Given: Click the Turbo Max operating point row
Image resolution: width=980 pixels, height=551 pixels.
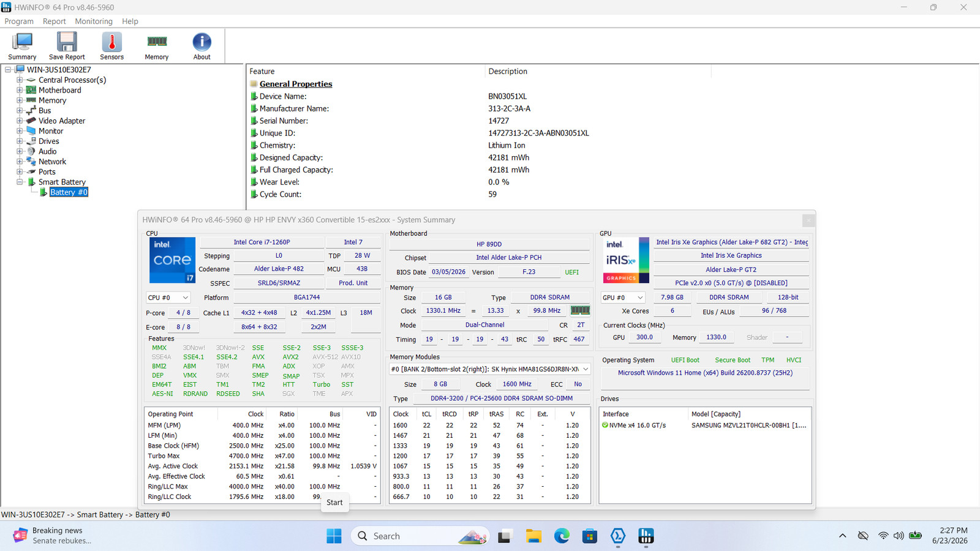Looking at the screenshot, I should tap(262, 456).
